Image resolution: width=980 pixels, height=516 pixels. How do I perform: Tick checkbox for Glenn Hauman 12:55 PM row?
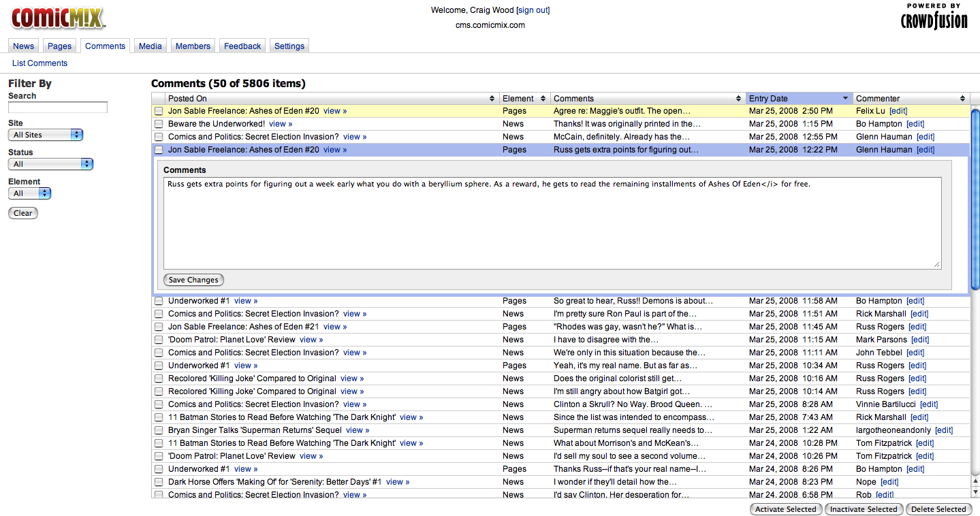158,137
